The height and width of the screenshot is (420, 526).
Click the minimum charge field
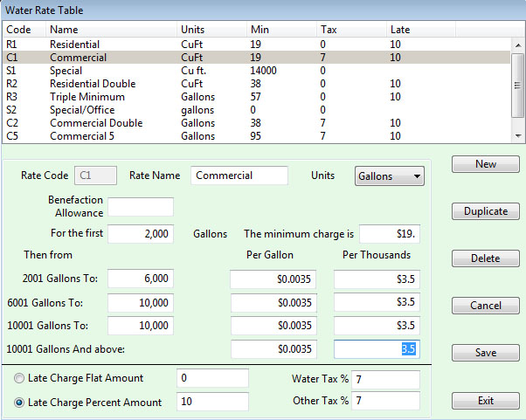click(x=390, y=234)
